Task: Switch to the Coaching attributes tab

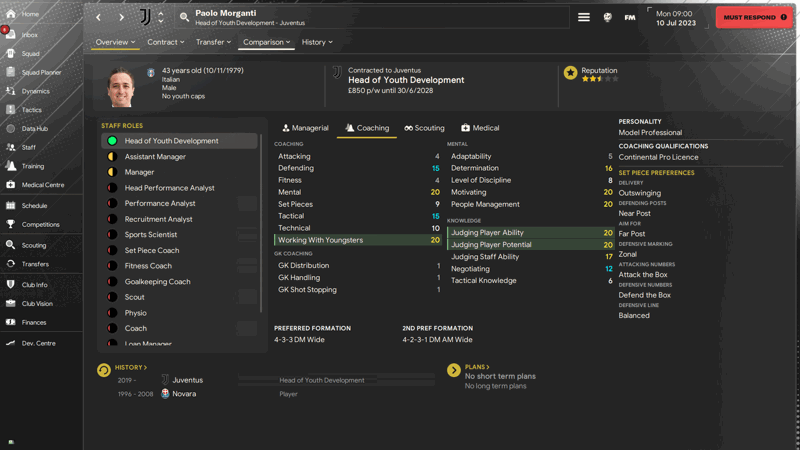Action: tap(367, 128)
